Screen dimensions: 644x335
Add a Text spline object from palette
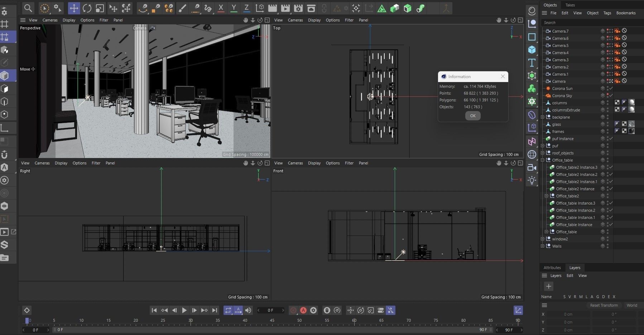tap(532, 63)
